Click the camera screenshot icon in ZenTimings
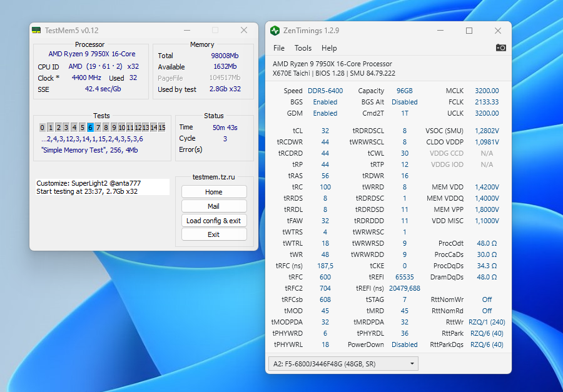This screenshot has width=563, height=392. [500, 48]
